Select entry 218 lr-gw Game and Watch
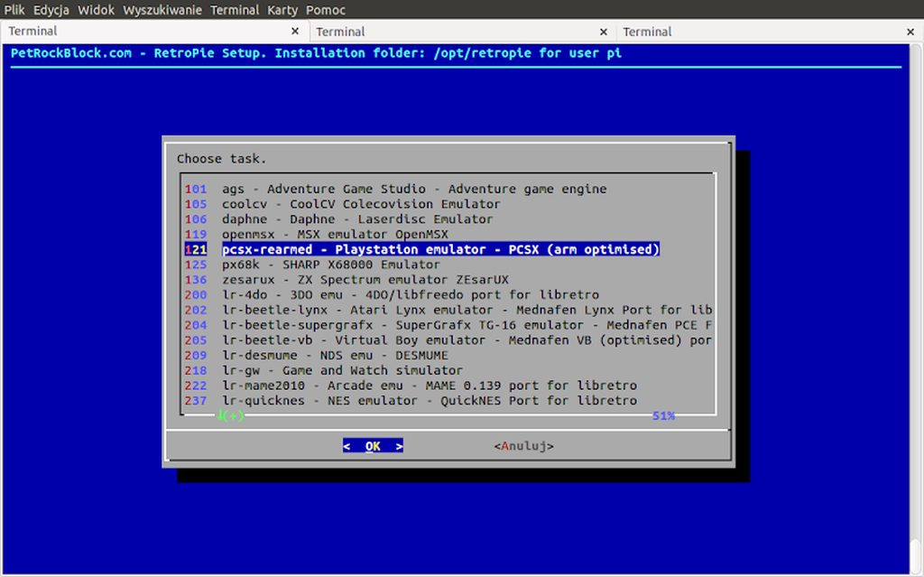This screenshot has height=577, width=924. [324, 370]
